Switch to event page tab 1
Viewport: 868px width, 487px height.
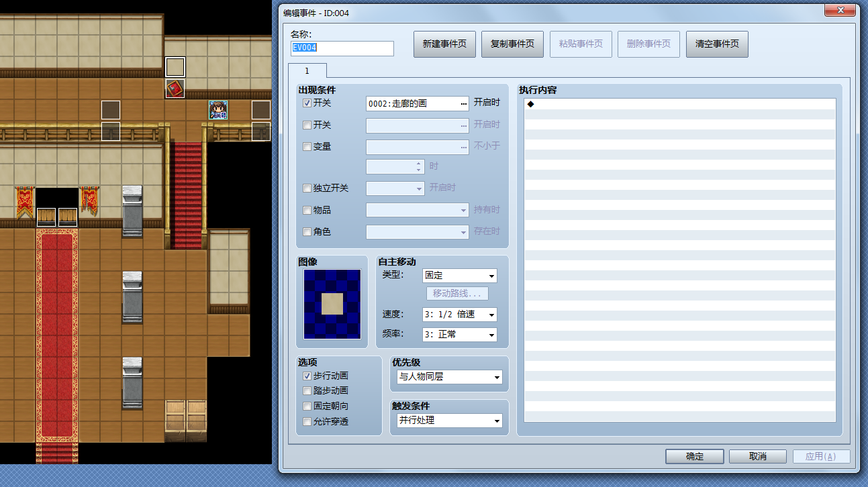click(x=307, y=70)
